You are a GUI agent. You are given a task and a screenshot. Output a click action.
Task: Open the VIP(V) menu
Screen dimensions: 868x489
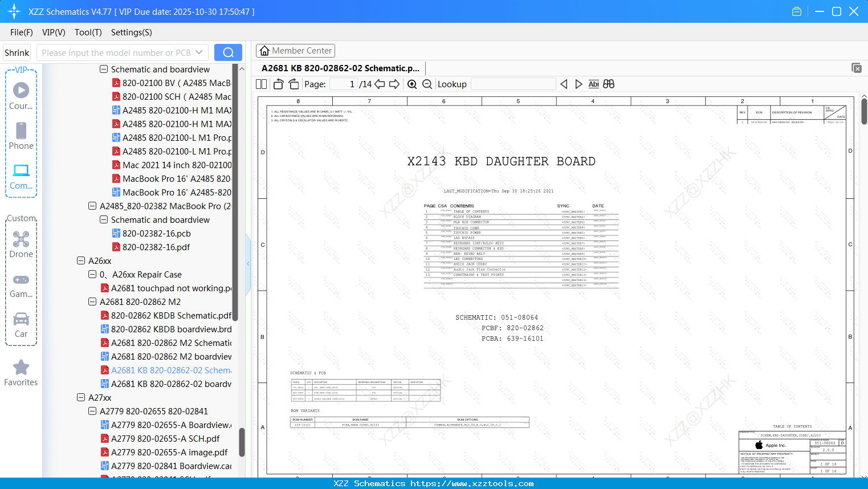coord(54,32)
